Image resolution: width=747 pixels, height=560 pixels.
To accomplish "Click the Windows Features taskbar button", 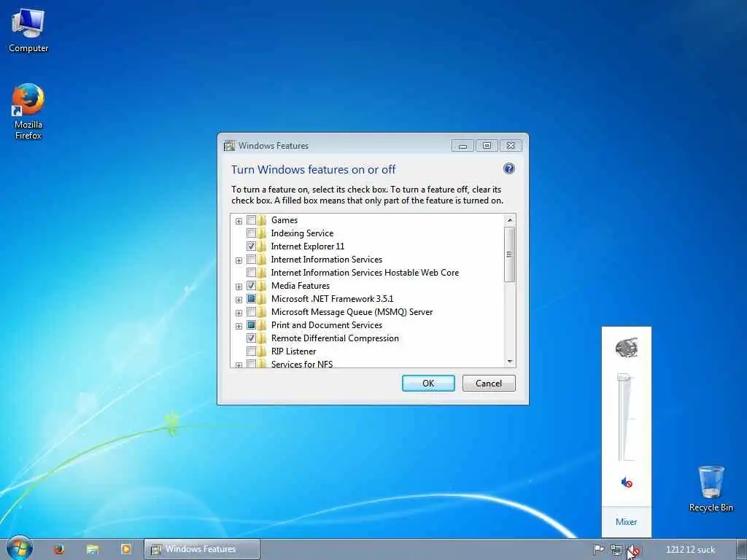I will [x=202, y=549].
